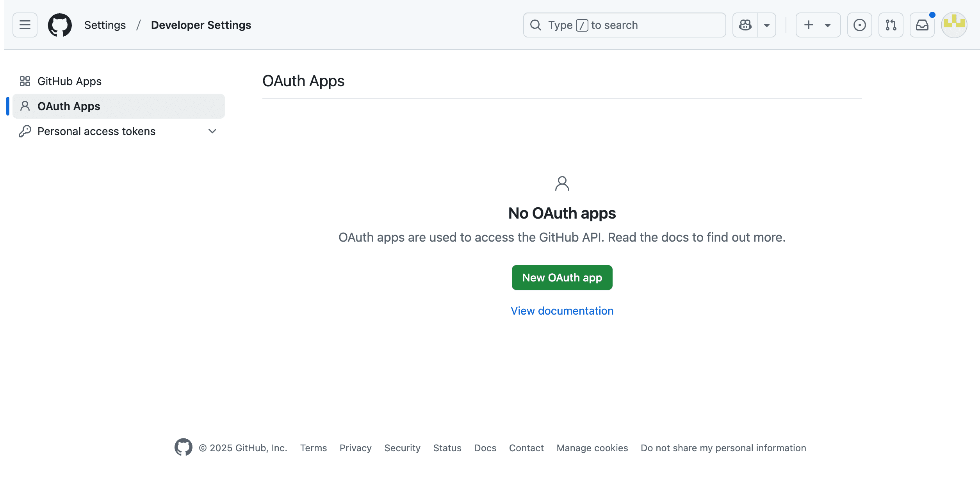Expand the Personal access tokens section
Screen dimensions: 980x477
tap(212, 131)
